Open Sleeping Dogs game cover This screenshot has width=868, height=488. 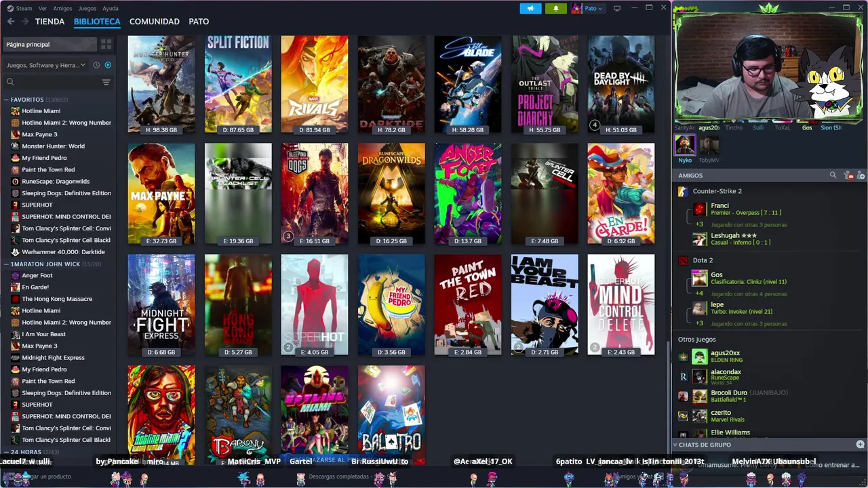pos(315,193)
